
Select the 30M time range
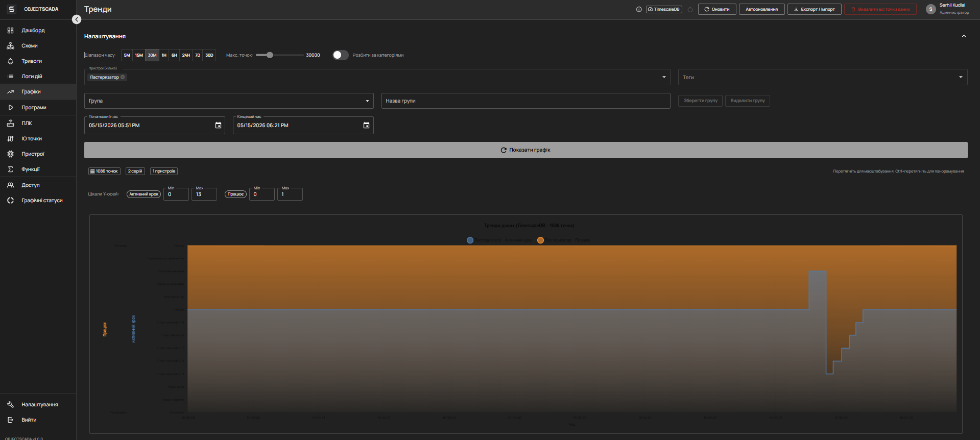point(152,55)
